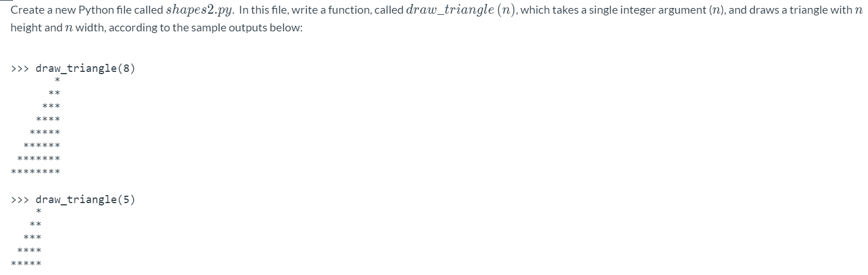Click the three-asterisk row of the second triangle
This screenshot has height=275, width=868.
point(32,238)
